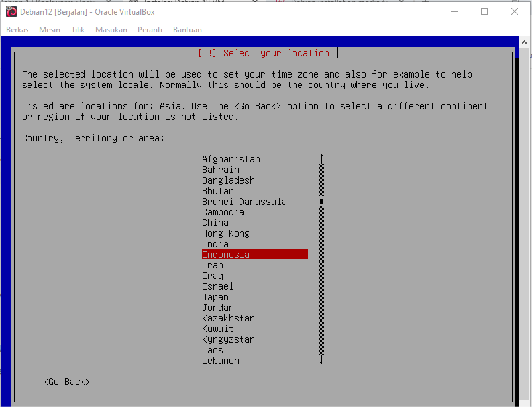The width and height of the screenshot is (532, 407).
Task: Select Brunei Darussalam from the list
Action: coord(247,202)
